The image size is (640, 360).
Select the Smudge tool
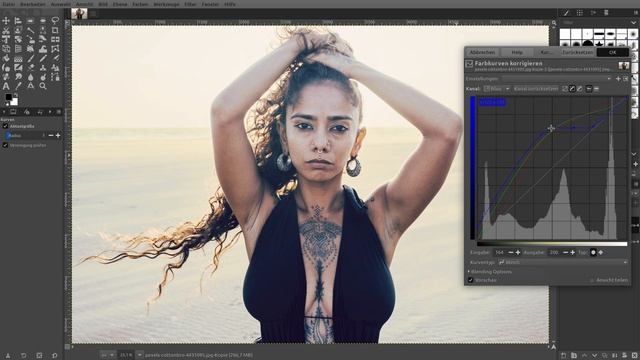point(18,77)
